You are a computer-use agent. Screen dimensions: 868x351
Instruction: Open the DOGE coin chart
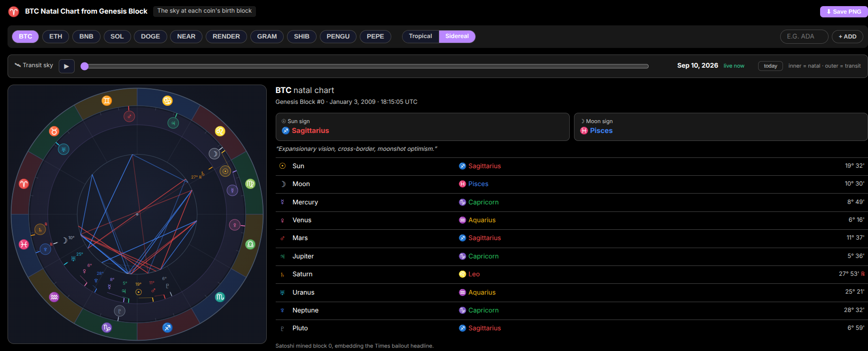point(150,37)
